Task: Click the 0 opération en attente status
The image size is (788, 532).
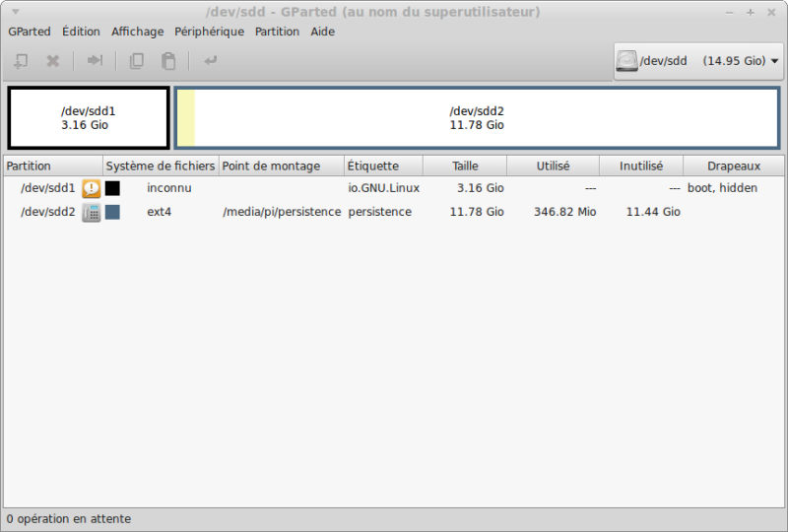Action: 69,519
